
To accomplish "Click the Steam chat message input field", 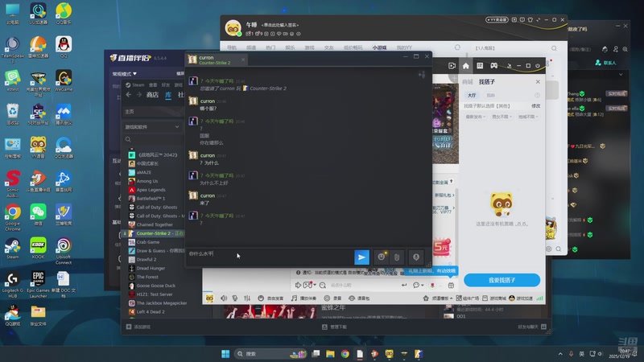I will [270, 257].
